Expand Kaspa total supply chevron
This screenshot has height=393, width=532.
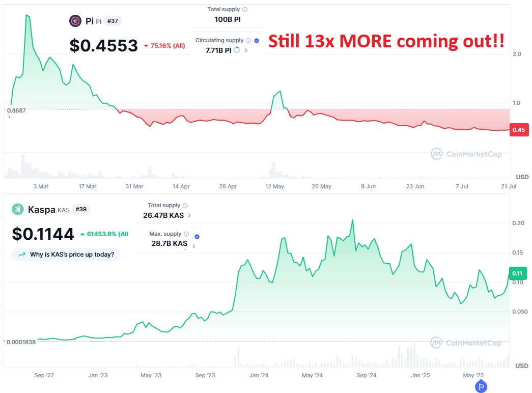(x=189, y=215)
